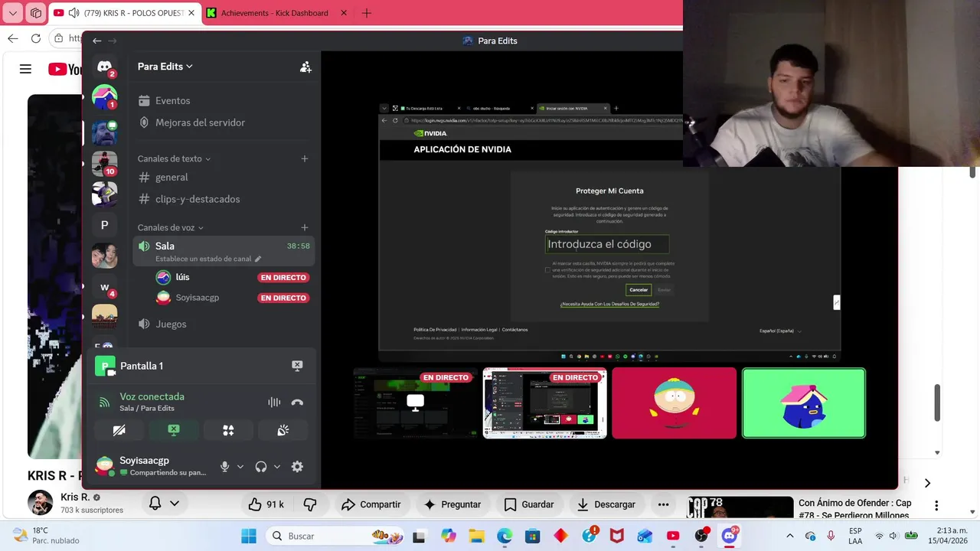Screen dimensions: 980x551
Task: Open second stream thumbnail EN DIRECTO
Action: pyautogui.click(x=545, y=403)
